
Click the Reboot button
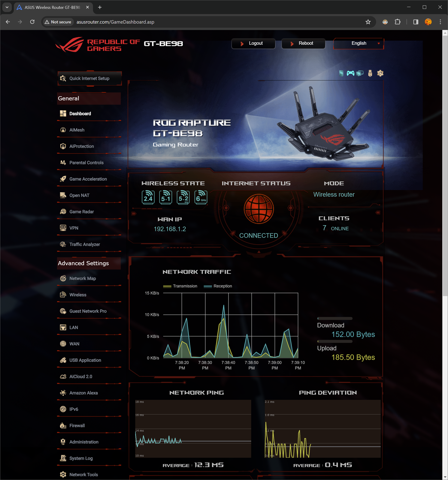[303, 43]
